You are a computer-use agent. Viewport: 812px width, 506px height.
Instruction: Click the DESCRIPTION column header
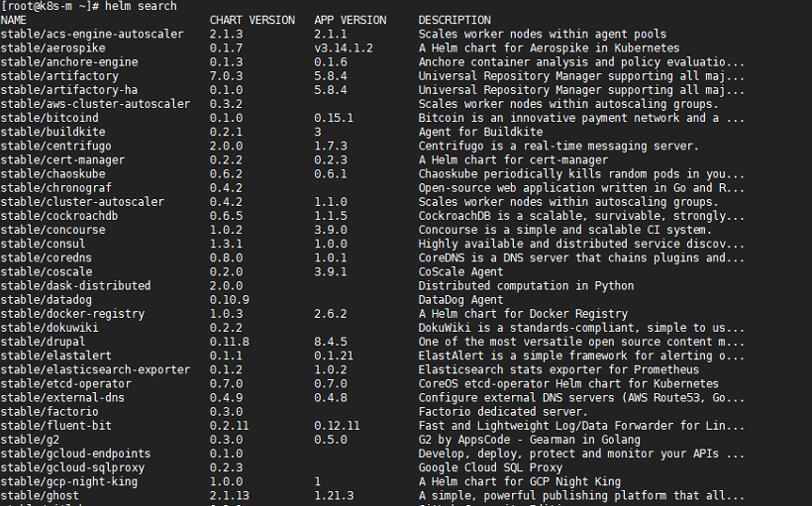pos(455,20)
